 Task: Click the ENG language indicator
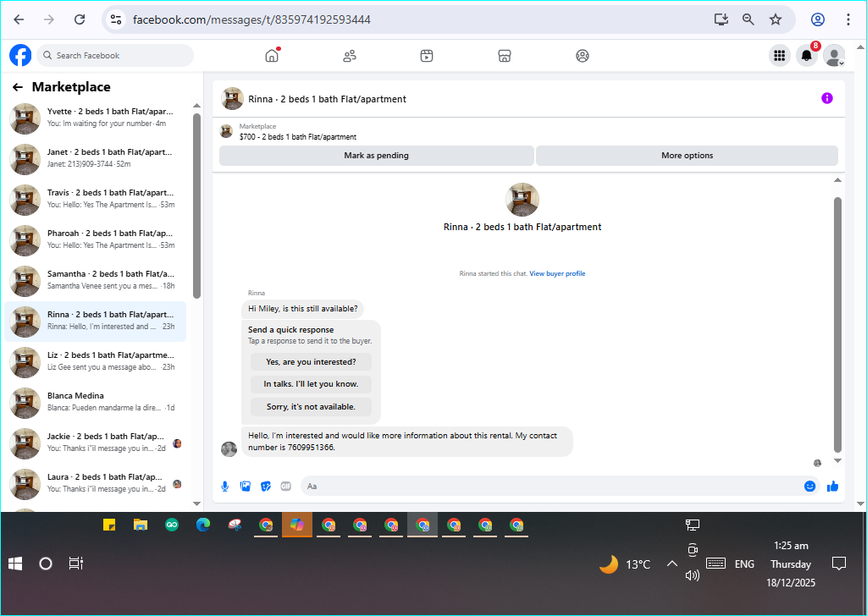click(744, 564)
